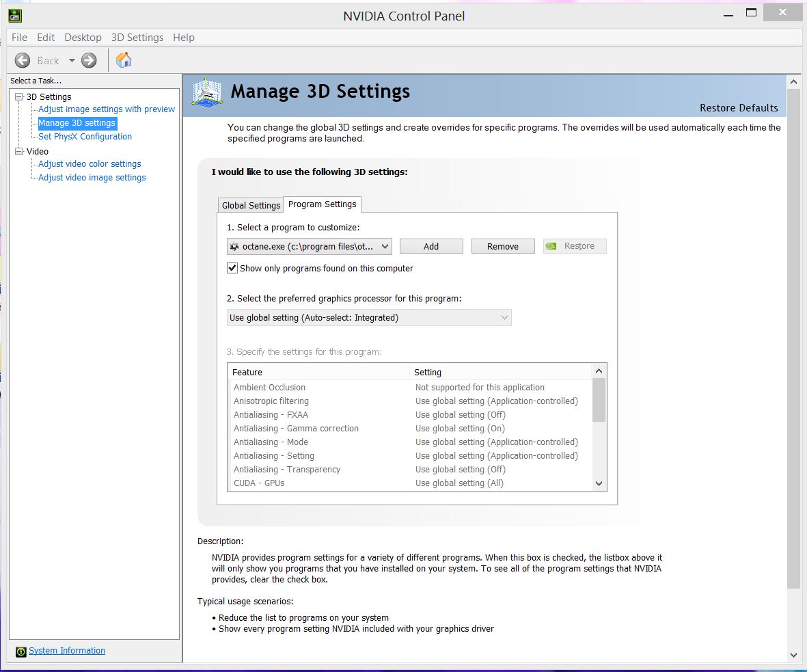This screenshot has width=807, height=672.
Task: Open the System Information link
Action: click(67, 651)
